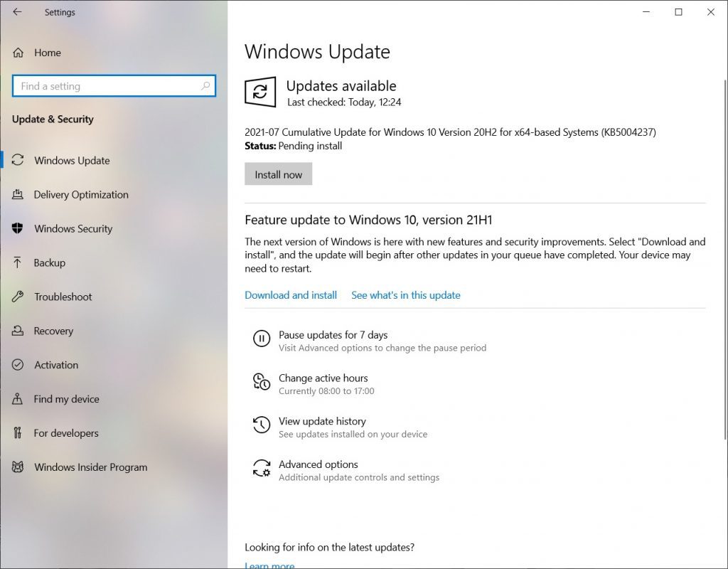Open Windows Security section
Viewport: 728px width, 569px height.
tap(73, 228)
